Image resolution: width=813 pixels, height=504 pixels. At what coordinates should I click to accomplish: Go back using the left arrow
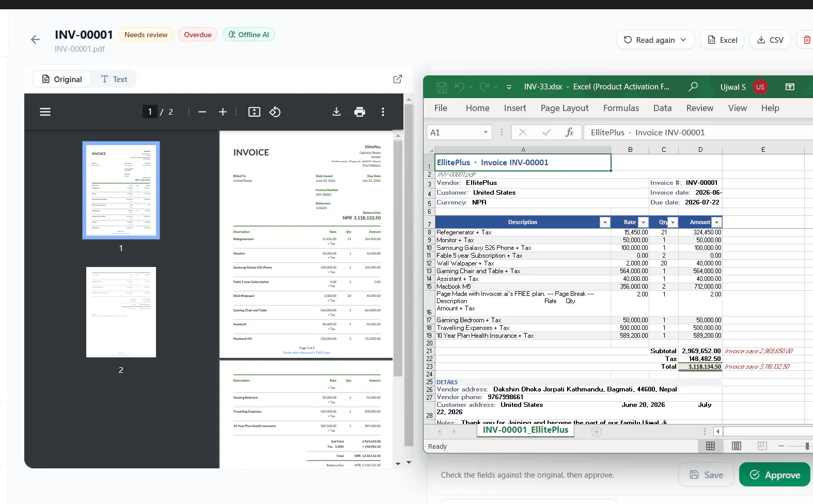[35, 40]
